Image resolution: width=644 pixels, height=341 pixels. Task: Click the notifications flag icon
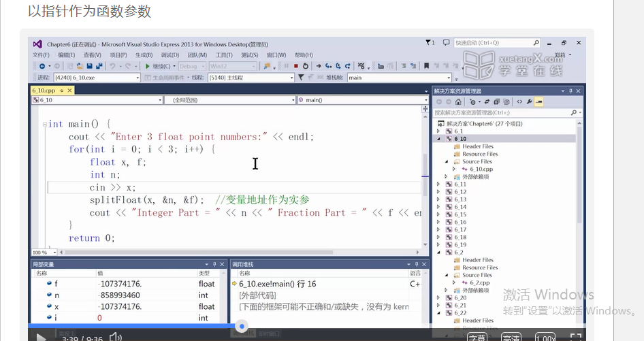430,43
